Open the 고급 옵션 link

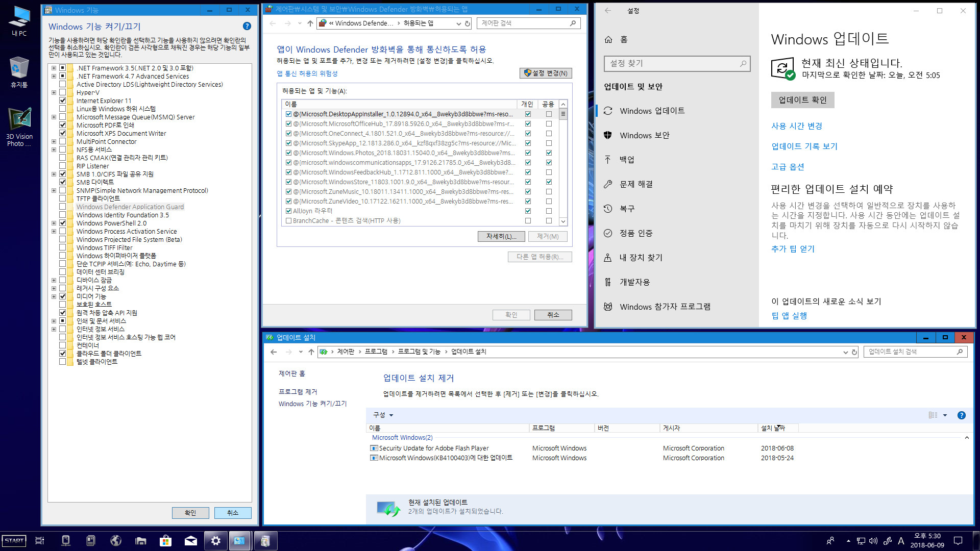pos(788,167)
